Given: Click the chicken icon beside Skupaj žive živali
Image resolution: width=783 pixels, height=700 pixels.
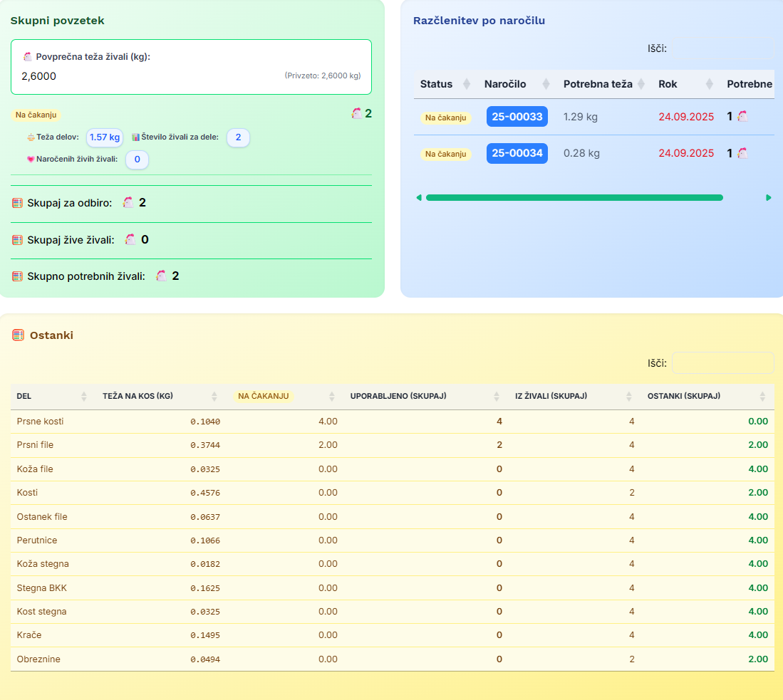Looking at the screenshot, I should [x=130, y=240].
